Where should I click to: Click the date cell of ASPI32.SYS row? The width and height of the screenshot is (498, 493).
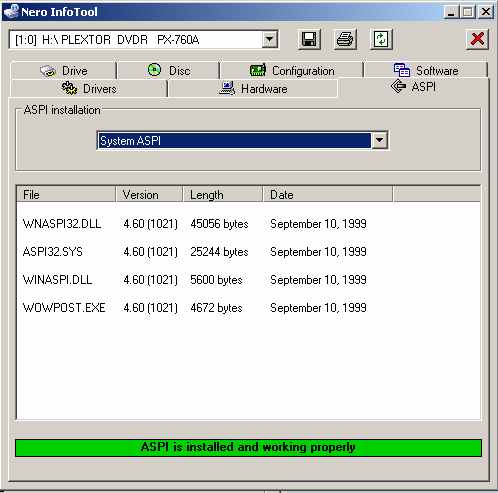pyautogui.click(x=318, y=252)
